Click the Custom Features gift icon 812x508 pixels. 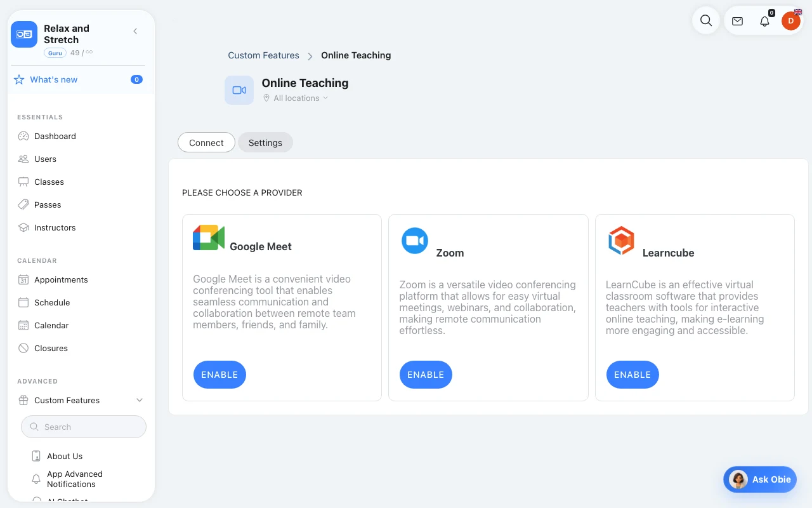coord(23,400)
